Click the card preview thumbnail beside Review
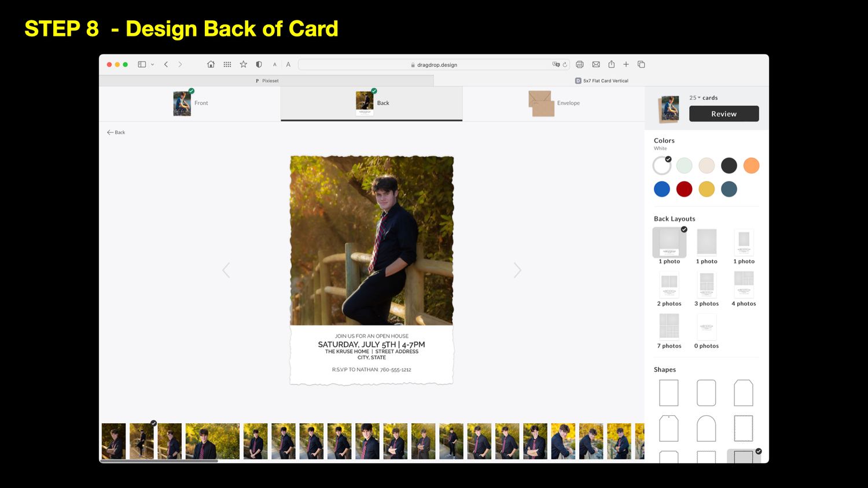868x488 pixels. coord(670,109)
